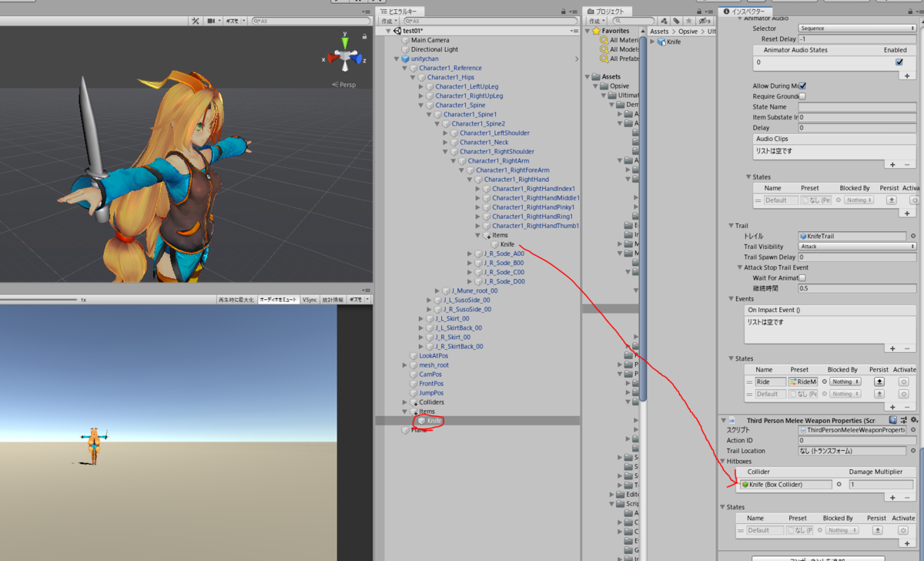924x561 pixels.
Task: Select Main Camera in the Hierarchy
Action: tap(430, 40)
